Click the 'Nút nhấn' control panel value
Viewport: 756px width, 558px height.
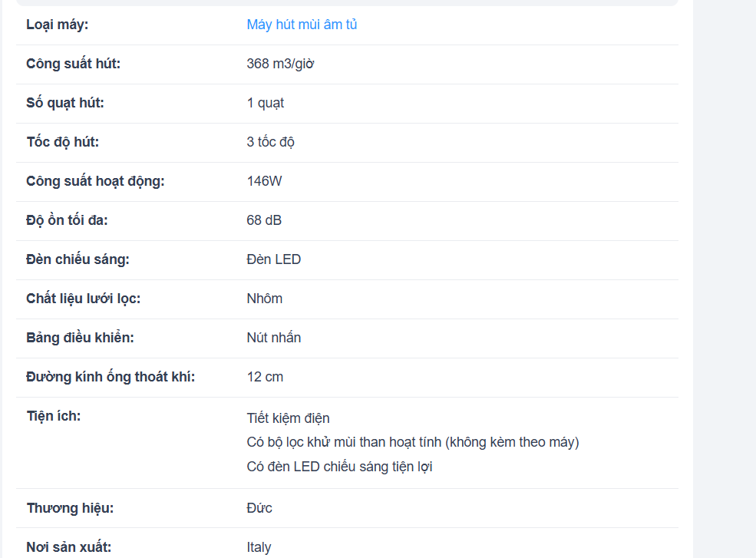click(x=273, y=338)
